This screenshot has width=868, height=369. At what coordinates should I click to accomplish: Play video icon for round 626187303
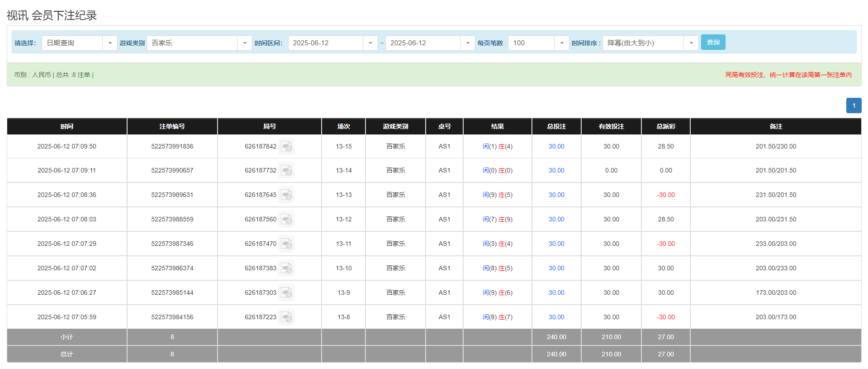point(286,293)
